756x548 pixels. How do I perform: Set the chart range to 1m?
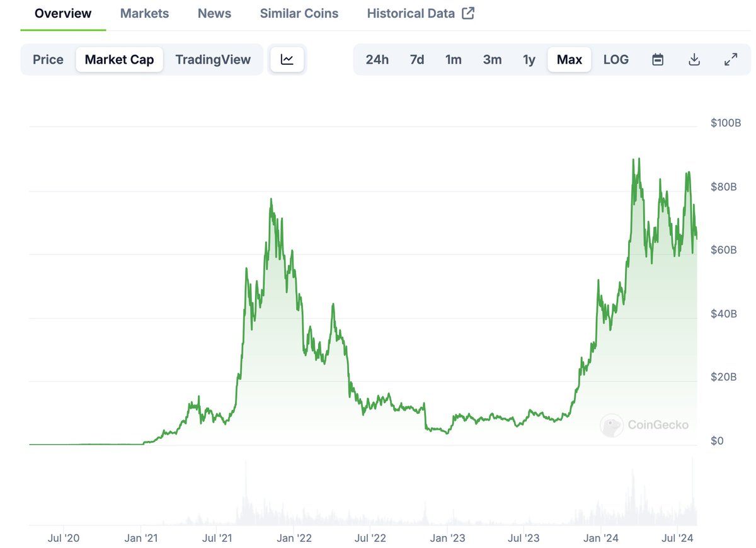point(454,60)
